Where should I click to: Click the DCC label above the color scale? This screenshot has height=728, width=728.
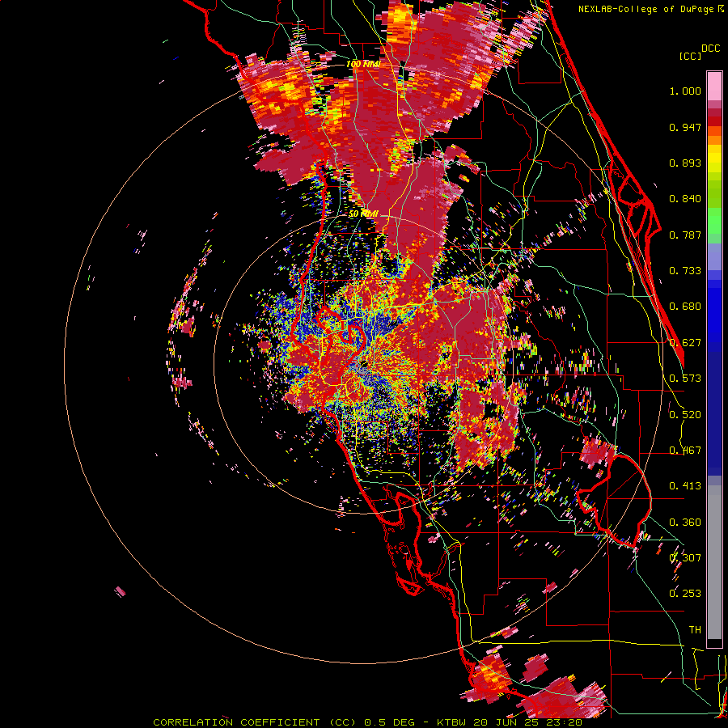(x=710, y=49)
